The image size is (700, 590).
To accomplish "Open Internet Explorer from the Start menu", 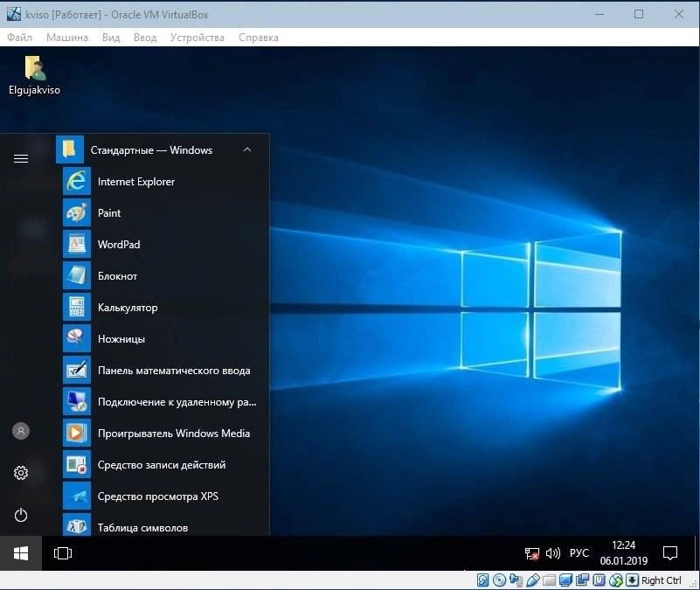I will pos(163,181).
